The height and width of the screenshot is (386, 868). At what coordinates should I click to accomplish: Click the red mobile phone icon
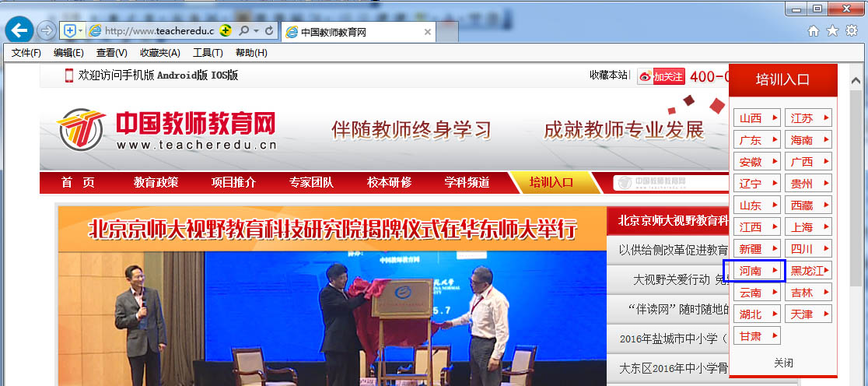coord(69,75)
